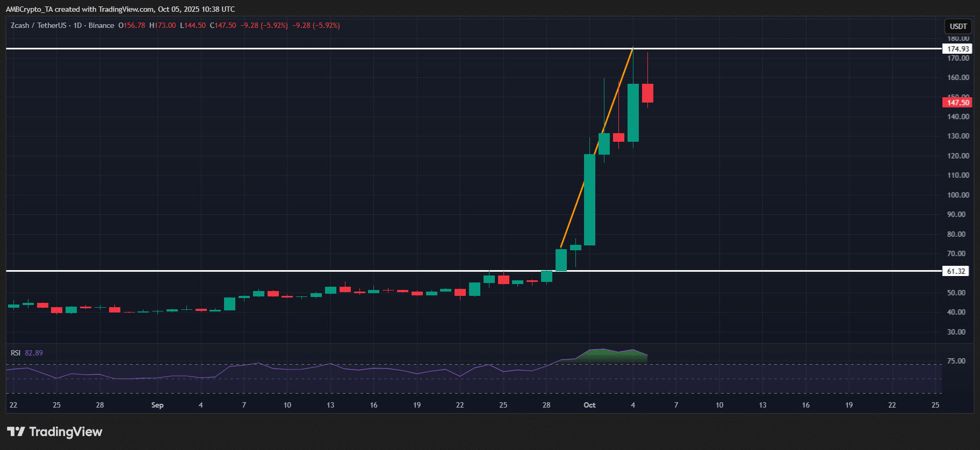Click the latest red candlestick
980x450 pixels.
click(x=647, y=93)
